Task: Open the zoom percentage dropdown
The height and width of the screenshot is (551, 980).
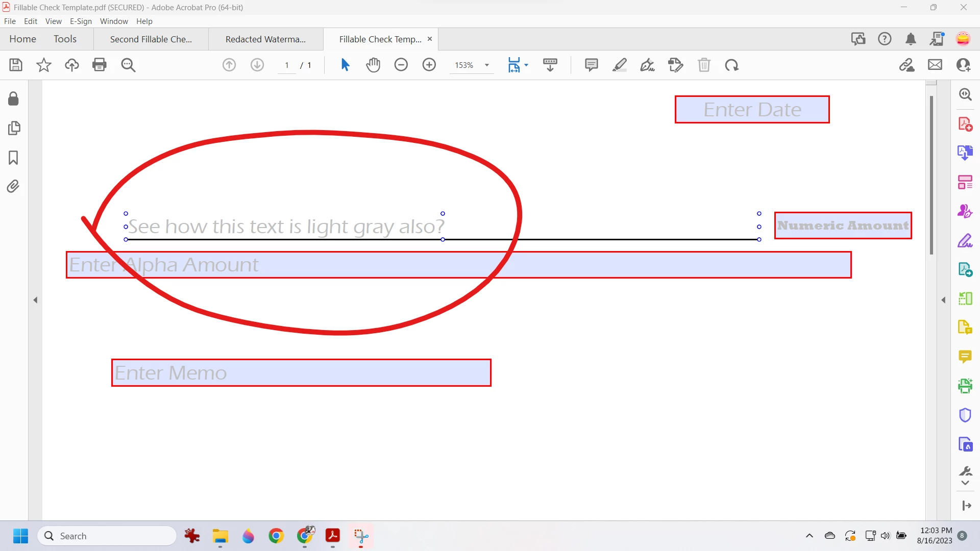Action: click(x=487, y=65)
